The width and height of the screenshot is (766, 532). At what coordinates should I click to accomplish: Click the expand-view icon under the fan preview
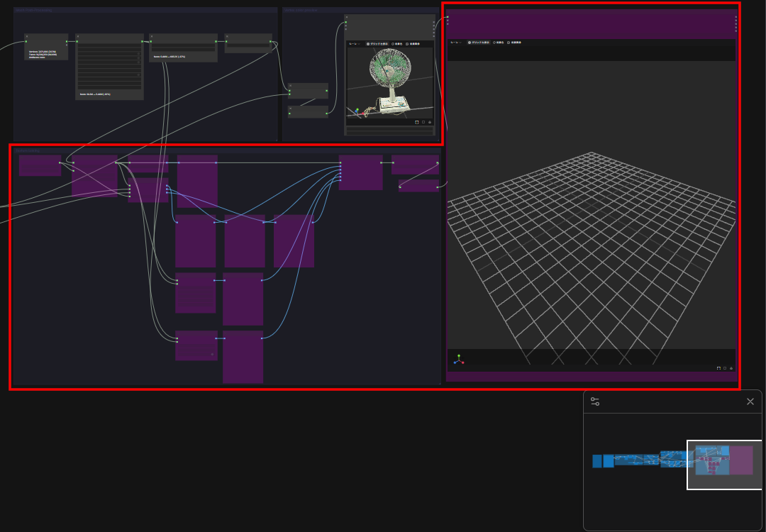(x=417, y=122)
